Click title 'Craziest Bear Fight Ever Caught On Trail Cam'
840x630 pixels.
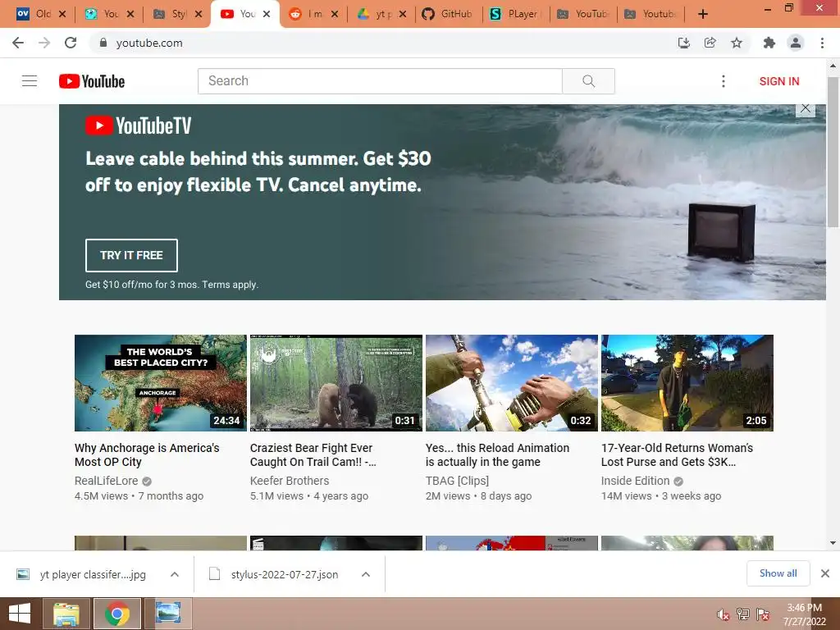tap(313, 454)
